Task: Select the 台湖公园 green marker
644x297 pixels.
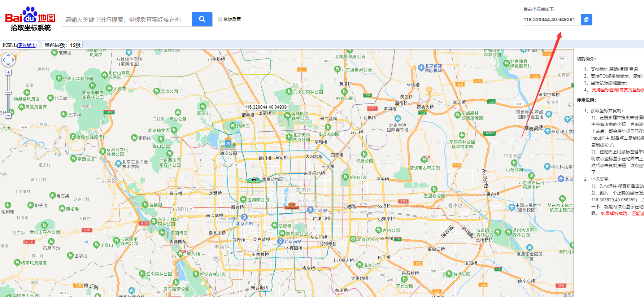Action: [449, 274]
